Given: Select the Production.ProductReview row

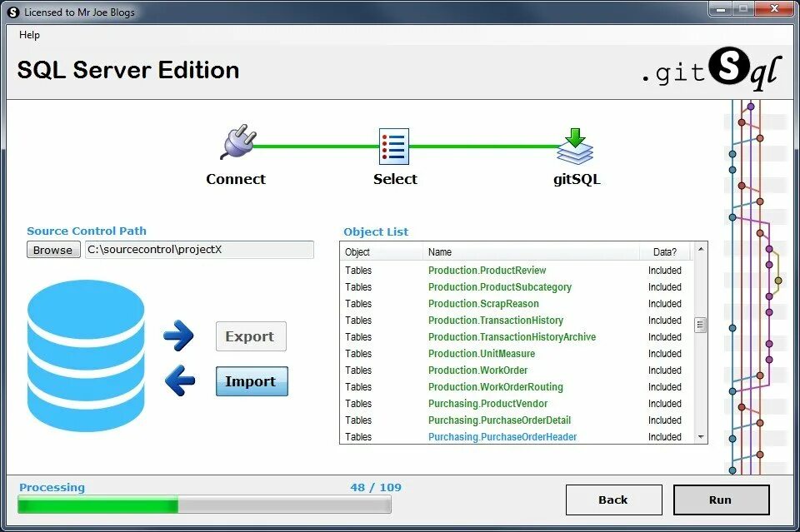Looking at the screenshot, I should pos(517,270).
